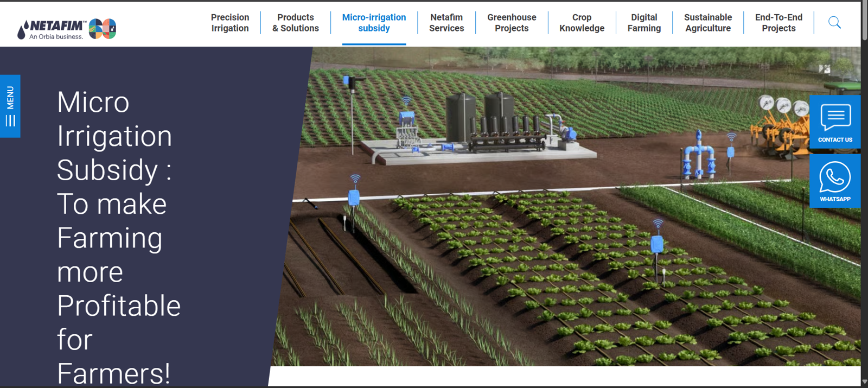Go to End-To-End Projects
This screenshot has width=868, height=388.
click(x=778, y=23)
